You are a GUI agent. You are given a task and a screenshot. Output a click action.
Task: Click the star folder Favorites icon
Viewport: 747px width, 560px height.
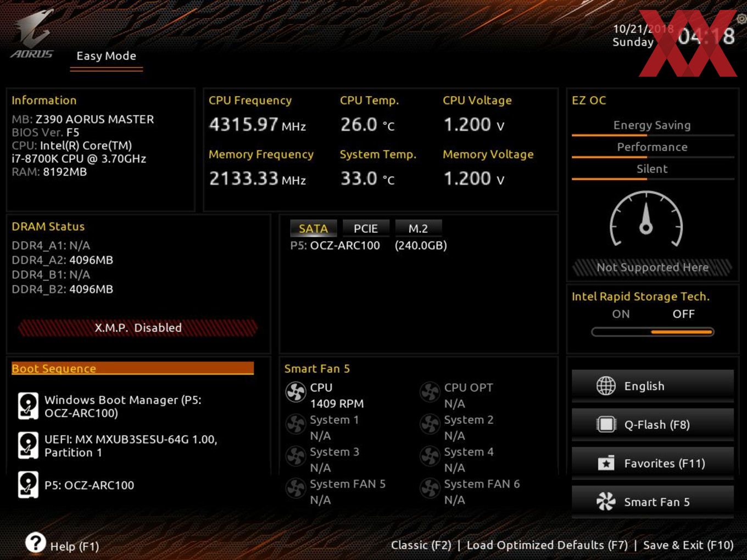pyautogui.click(x=606, y=463)
